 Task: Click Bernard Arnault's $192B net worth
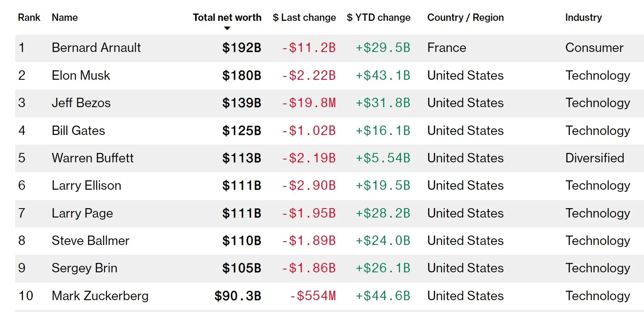coord(242,48)
